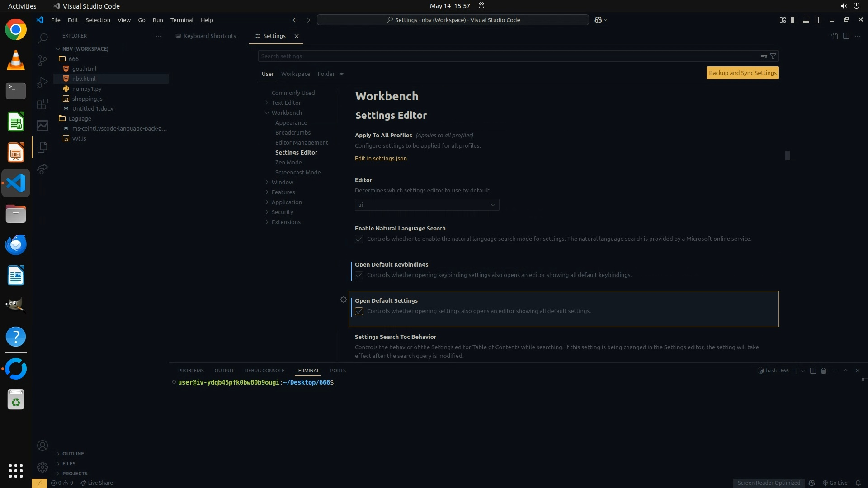Click the filter settings funnel icon
The height and width of the screenshot is (488, 868).
tap(773, 56)
